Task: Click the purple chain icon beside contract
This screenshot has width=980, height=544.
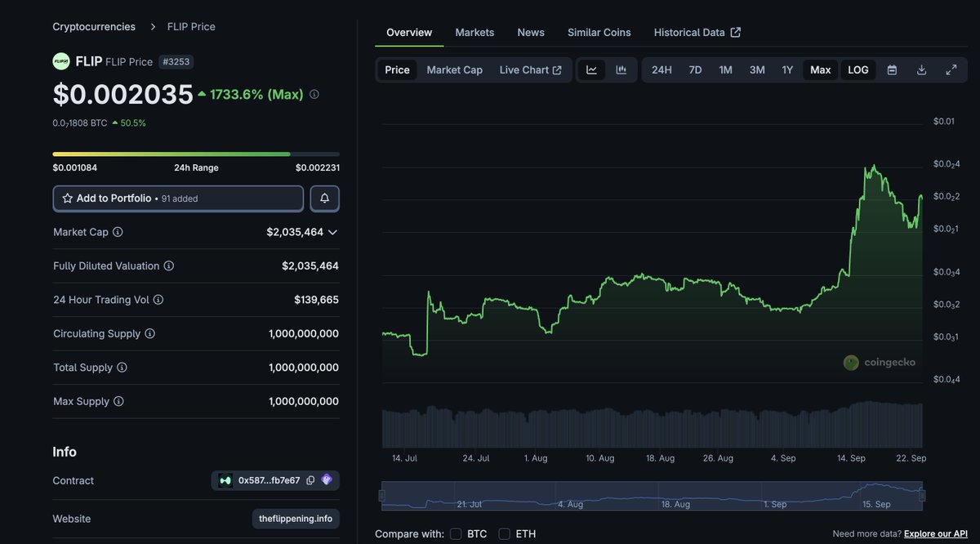Action: click(327, 480)
